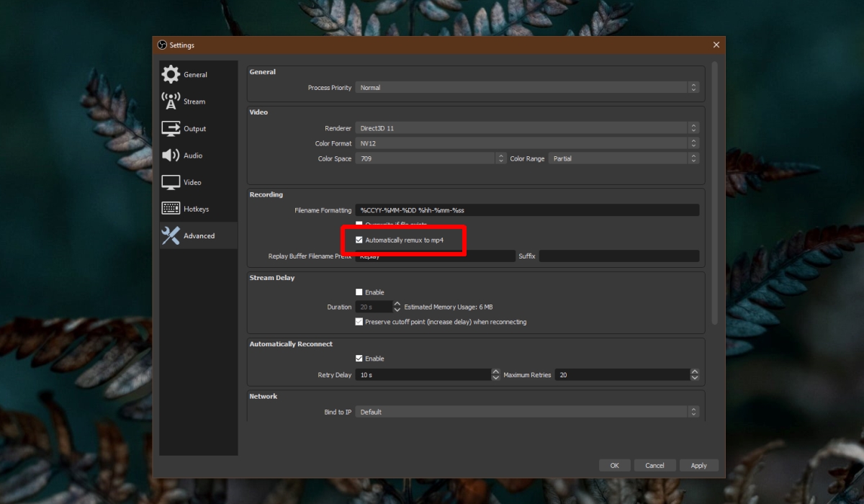This screenshot has width=864, height=504.
Task: Open the Renderer dropdown showing Direct3D 11
Action: 527,128
